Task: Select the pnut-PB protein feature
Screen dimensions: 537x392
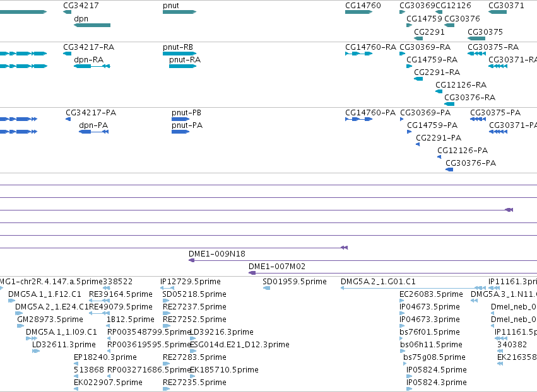Action: coord(180,119)
